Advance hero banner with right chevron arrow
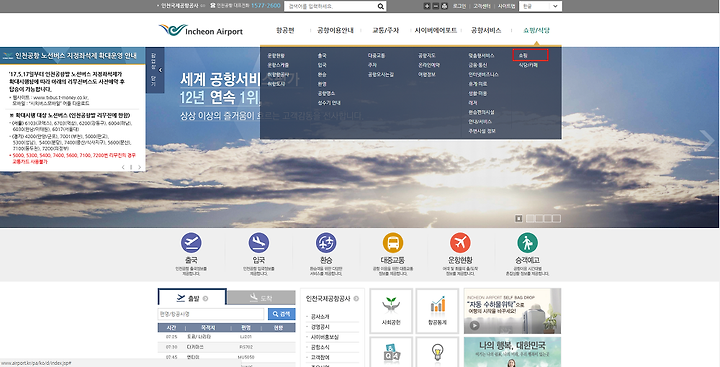720x367 pixels. (x=707, y=141)
